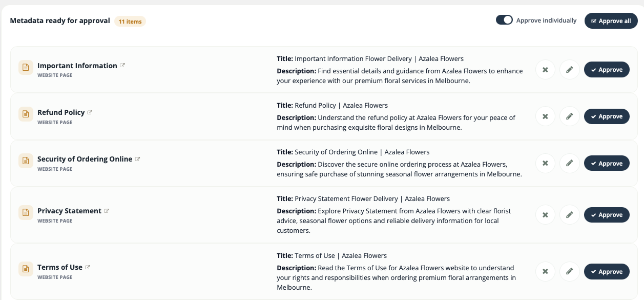Open Privacy Statement page via external link icon
The image size is (644, 300).
pos(107,211)
